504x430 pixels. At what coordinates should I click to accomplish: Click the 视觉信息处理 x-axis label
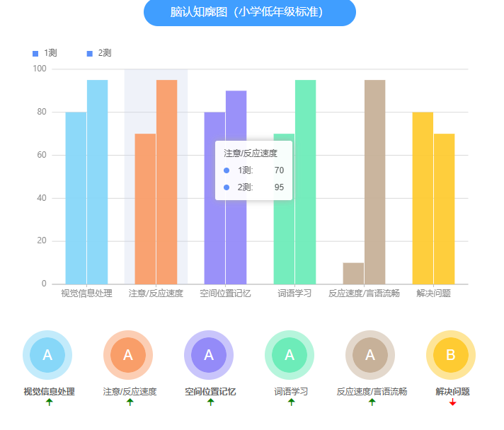pos(87,294)
